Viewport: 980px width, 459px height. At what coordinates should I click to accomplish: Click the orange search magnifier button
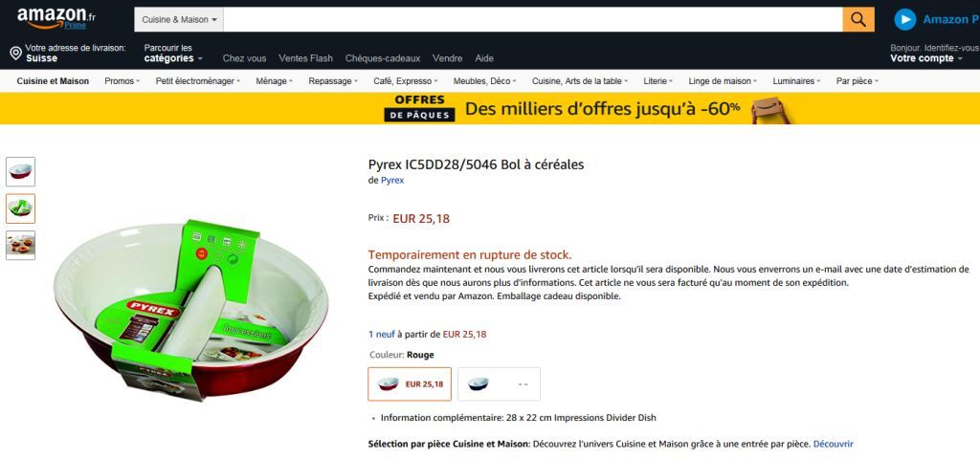pyautogui.click(x=858, y=19)
